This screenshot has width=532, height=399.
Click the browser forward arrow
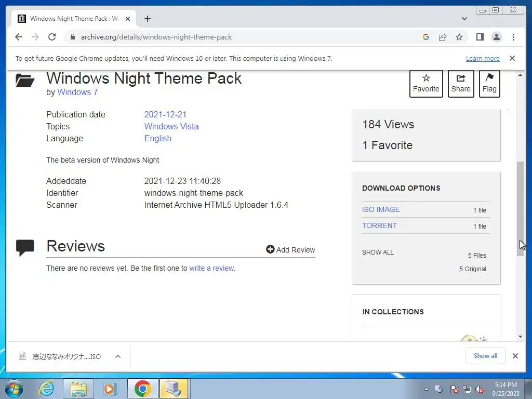point(35,37)
